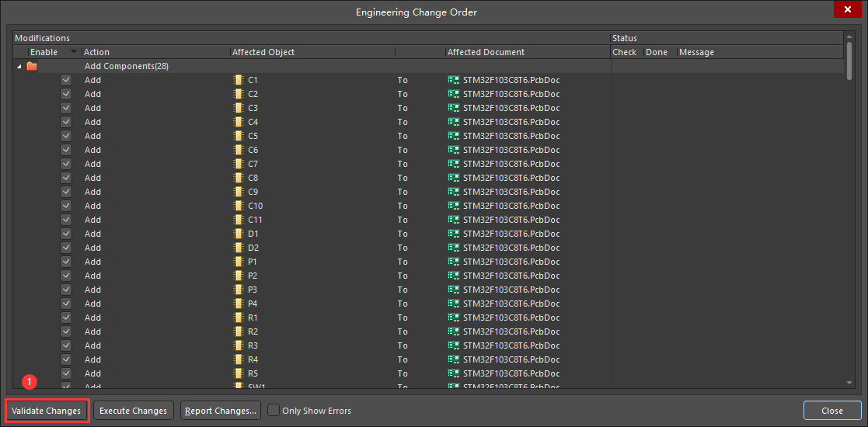This screenshot has width=868, height=427.
Task: Click the component icon next to P4
Action: coord(239,304)
